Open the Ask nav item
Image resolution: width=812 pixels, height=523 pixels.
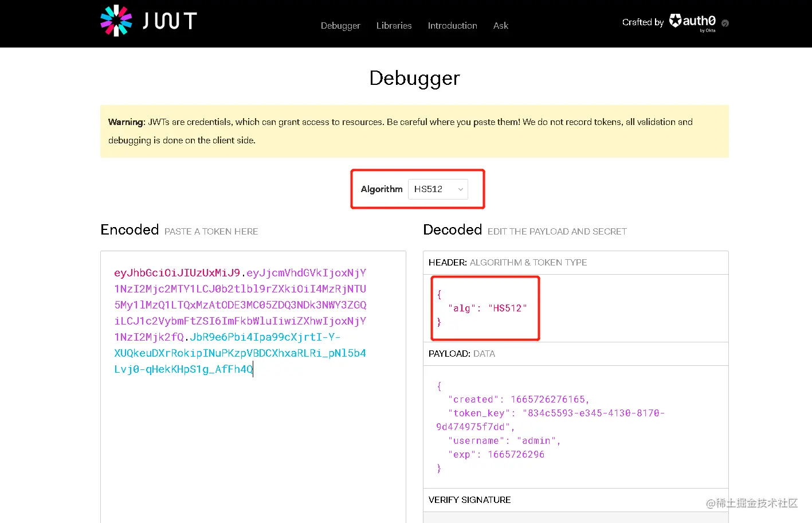pos(501,25)
